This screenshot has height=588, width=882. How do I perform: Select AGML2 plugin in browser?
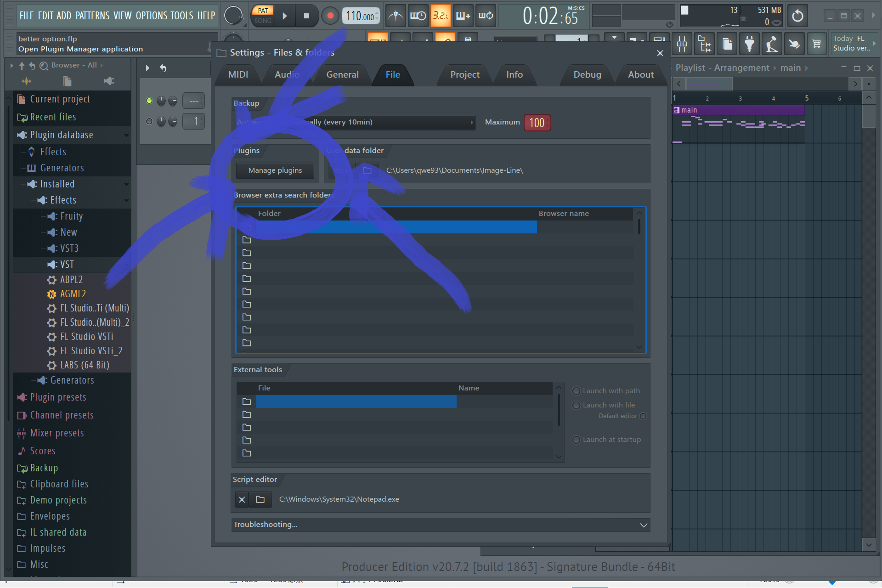point(73,294)
